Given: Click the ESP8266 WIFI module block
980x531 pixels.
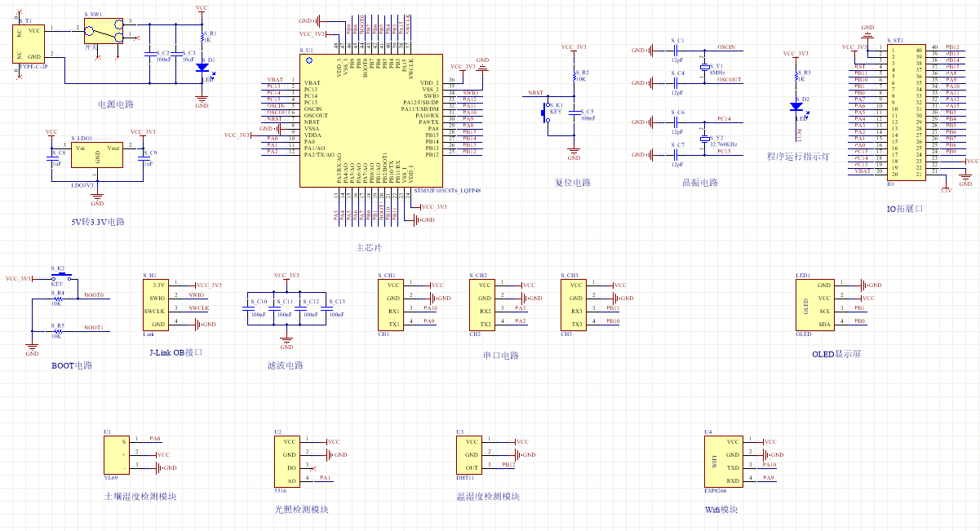Looking at the screenshot, I should (724, 462).
